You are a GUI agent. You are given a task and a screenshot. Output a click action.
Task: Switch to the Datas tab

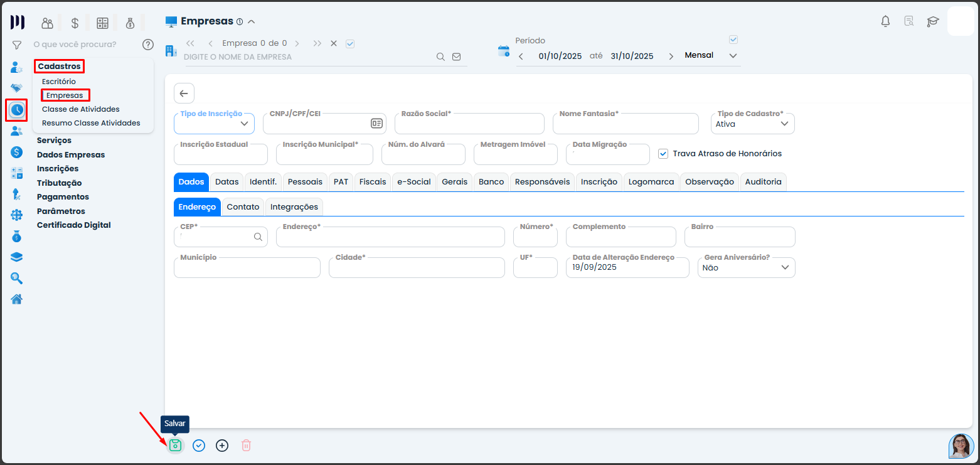226,181
